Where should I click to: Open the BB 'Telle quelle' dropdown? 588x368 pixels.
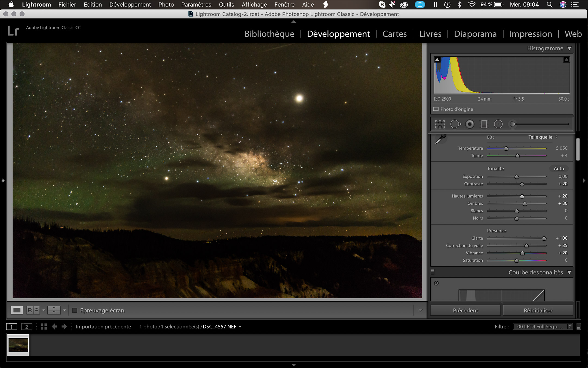coord(540,137)
